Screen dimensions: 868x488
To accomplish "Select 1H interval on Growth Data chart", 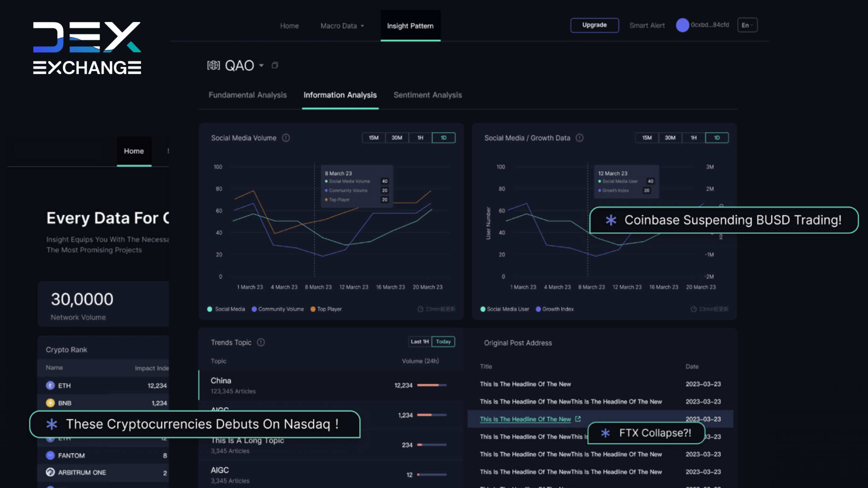I will point(694,138).
